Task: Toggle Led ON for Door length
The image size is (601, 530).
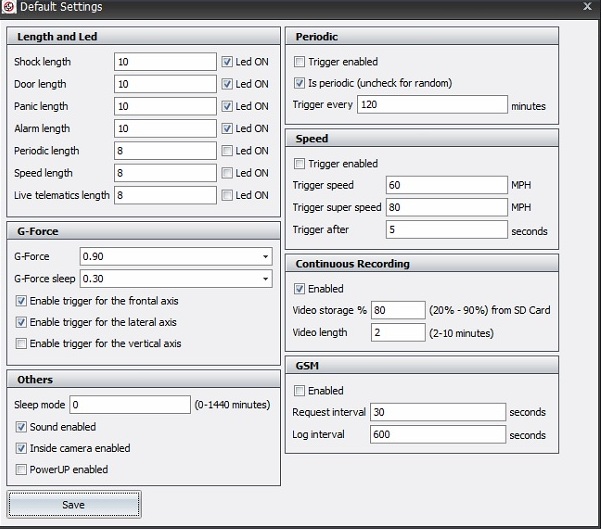Action: click(x=227, y=84)
